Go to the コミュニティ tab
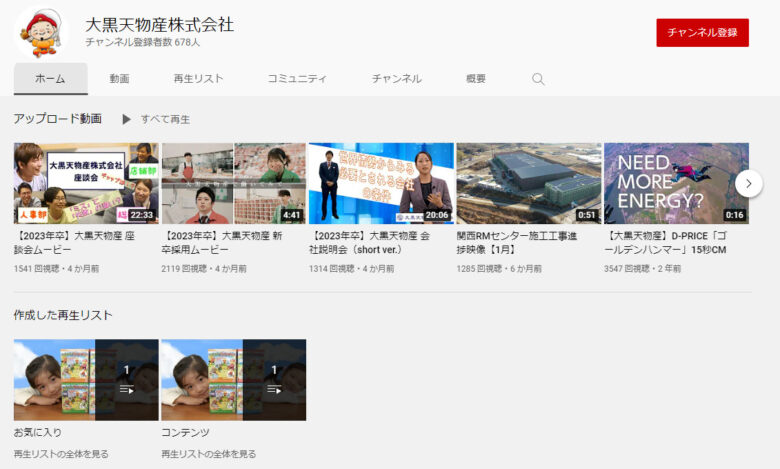The width and height of the screenshot is (780, 469). pos(297,79)
